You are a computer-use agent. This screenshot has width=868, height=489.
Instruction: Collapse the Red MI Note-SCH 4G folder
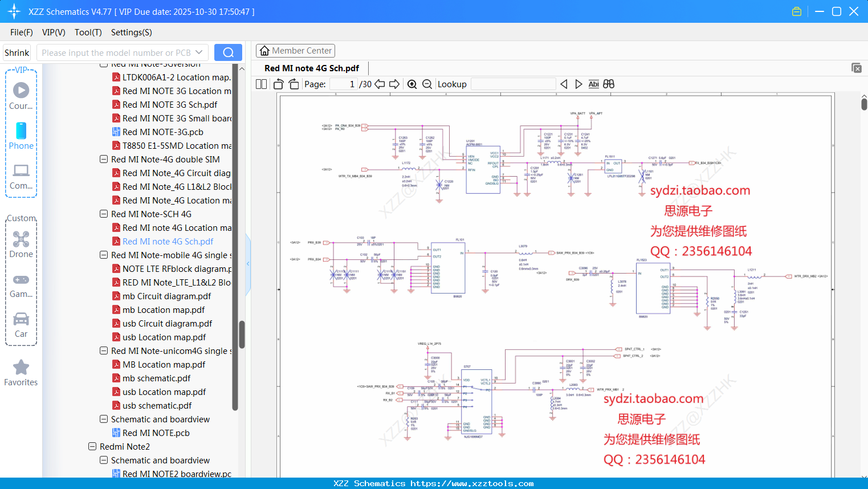104,214
